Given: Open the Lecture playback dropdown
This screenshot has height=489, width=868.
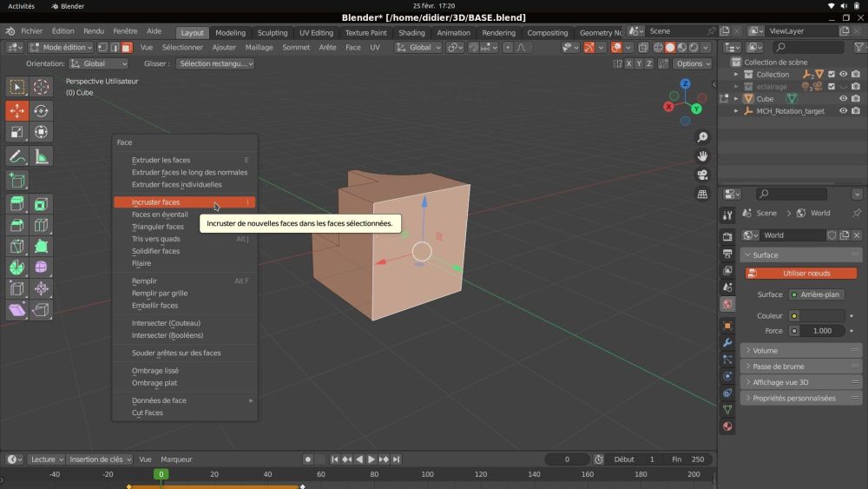Looking at the screenshot, I should point(46,459).
